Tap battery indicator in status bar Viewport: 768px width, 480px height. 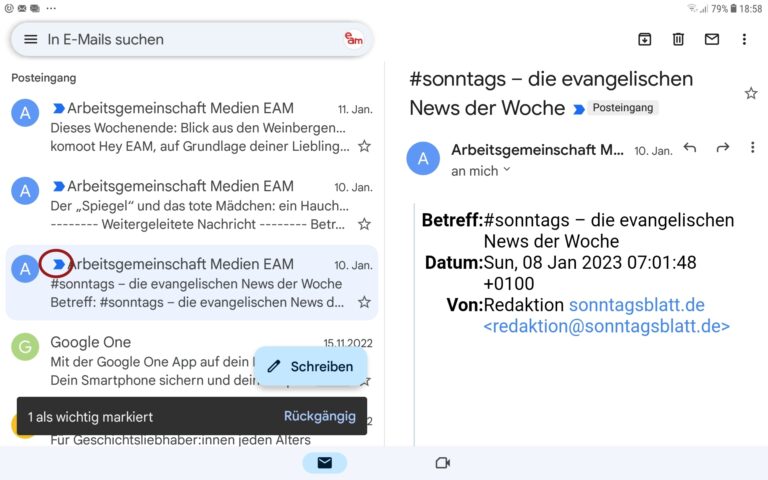coord(733,8)
